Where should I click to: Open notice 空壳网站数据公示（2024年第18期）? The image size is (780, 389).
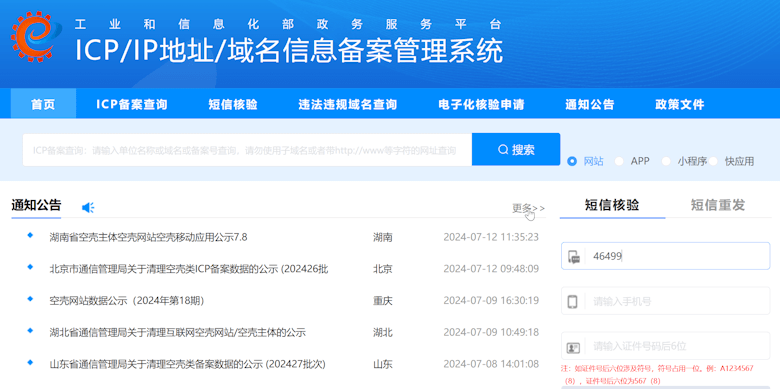(x=127, y=300)
